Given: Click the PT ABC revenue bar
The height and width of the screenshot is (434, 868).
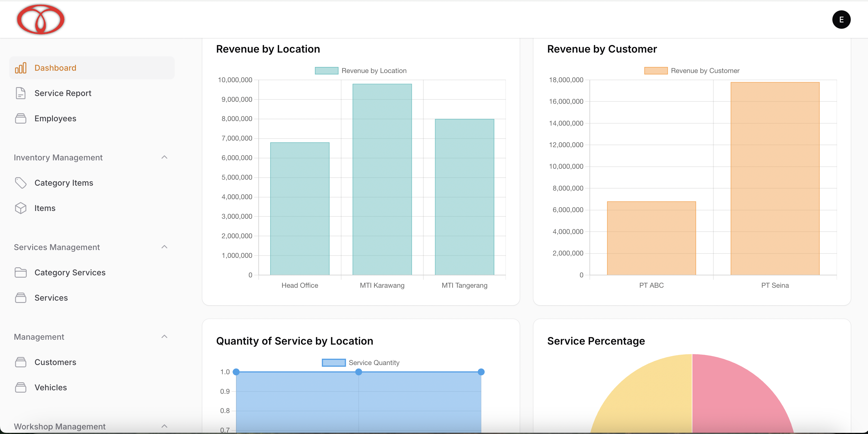Looking at the screenshot, I should (651, 238).
